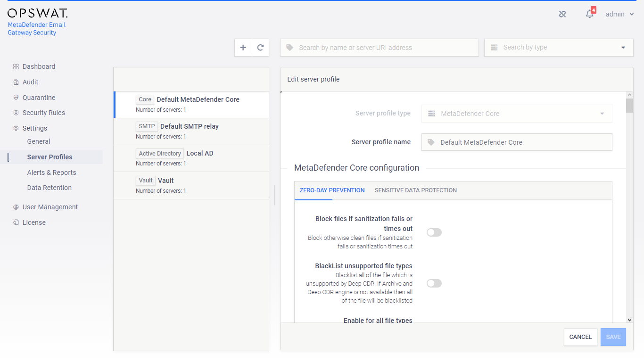Go to User Management

(50, 207)
